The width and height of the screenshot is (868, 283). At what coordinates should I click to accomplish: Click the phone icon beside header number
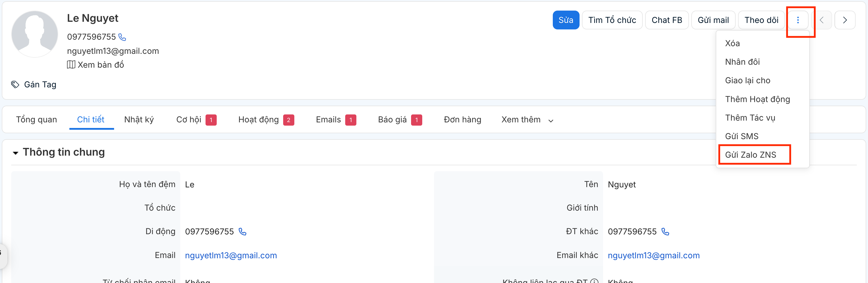tap(122, 37)
